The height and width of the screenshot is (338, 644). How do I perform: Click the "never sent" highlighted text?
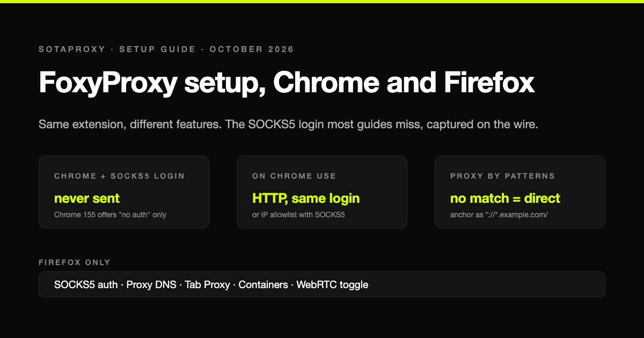pos(87,199)
